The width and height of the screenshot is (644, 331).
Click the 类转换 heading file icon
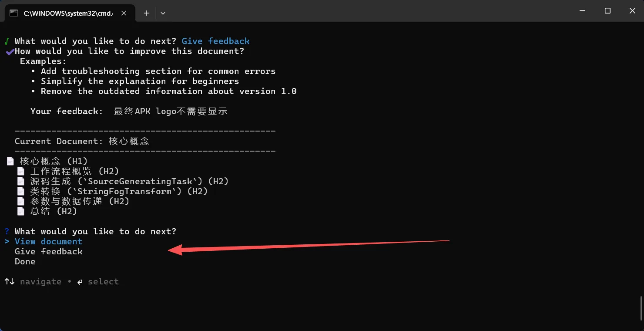20,191
